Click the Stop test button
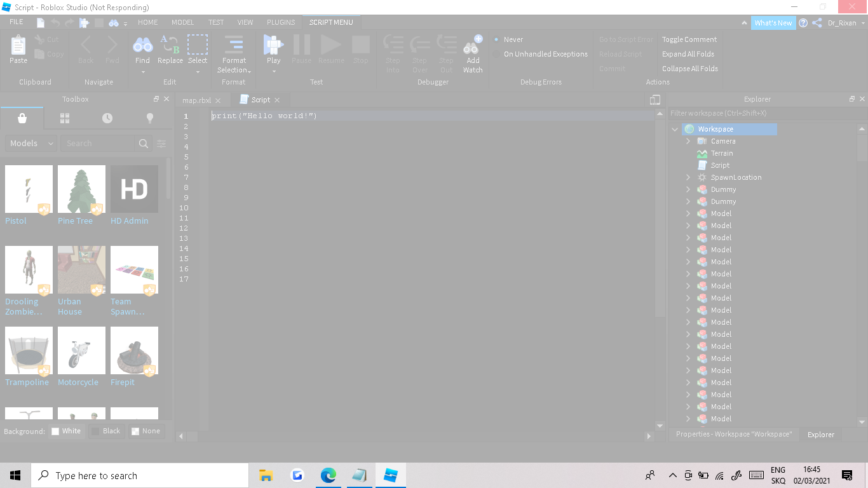Screen dimensions: 868x488 point(361,45)
